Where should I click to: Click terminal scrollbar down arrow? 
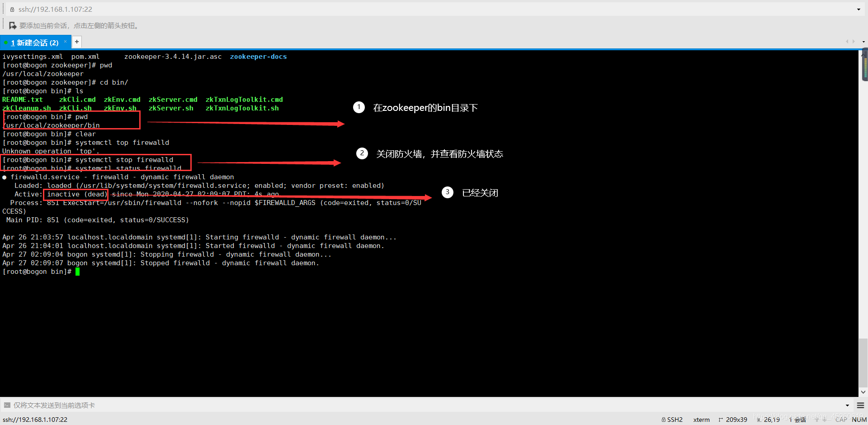point(863,392)
